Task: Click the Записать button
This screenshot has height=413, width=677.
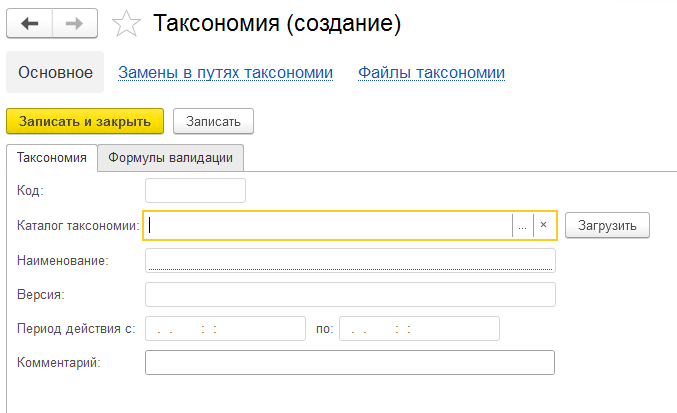Action: 213,121
